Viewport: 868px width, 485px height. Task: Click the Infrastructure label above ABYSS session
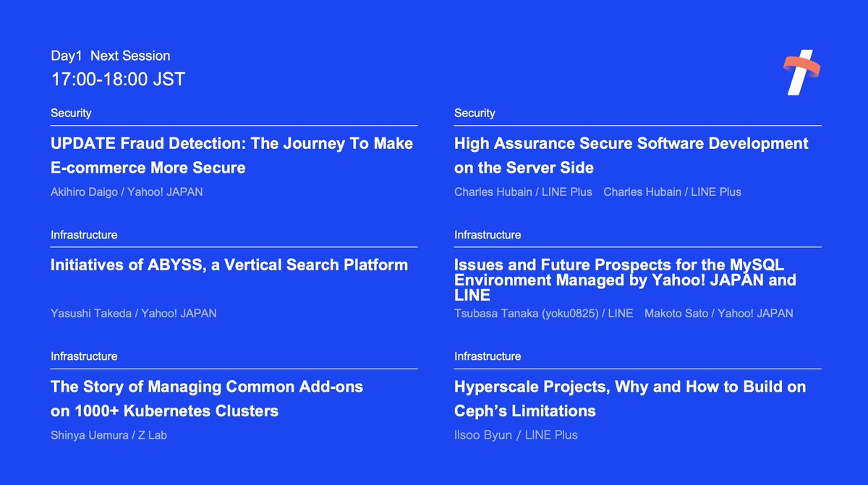(84, 234)
